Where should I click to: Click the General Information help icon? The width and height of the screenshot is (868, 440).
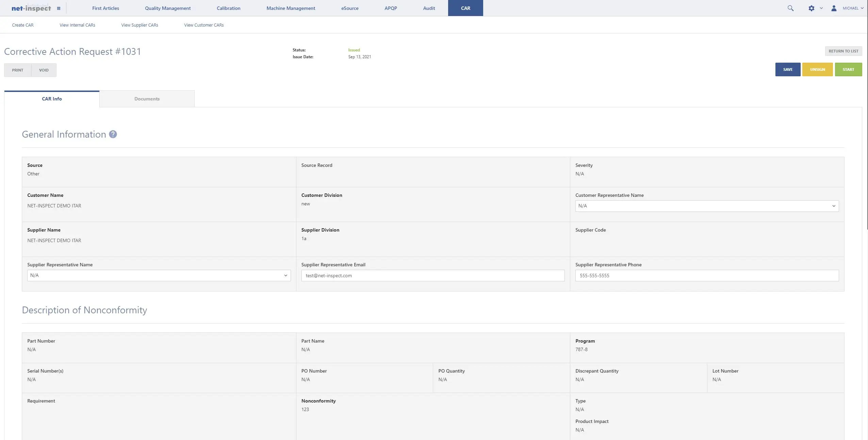pyautogui.click(x=113, y=134)
